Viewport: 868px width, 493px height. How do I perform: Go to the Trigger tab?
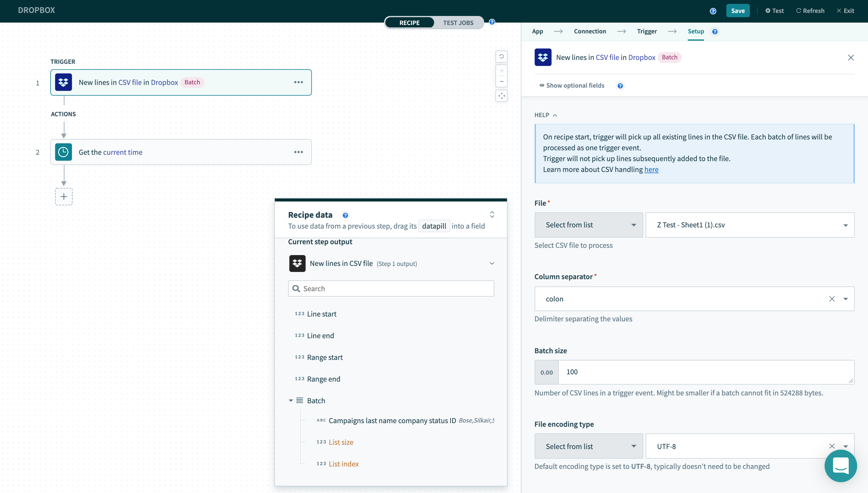point(647,31)
